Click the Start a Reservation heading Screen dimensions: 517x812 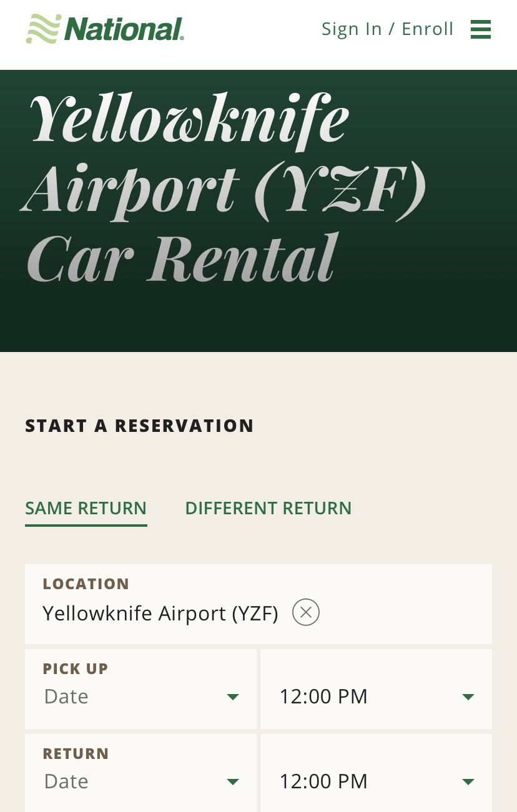[x=139, y=426]
